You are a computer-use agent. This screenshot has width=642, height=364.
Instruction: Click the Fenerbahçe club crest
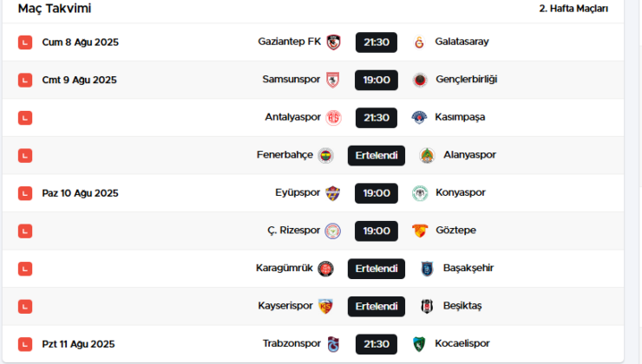point(325,155)
